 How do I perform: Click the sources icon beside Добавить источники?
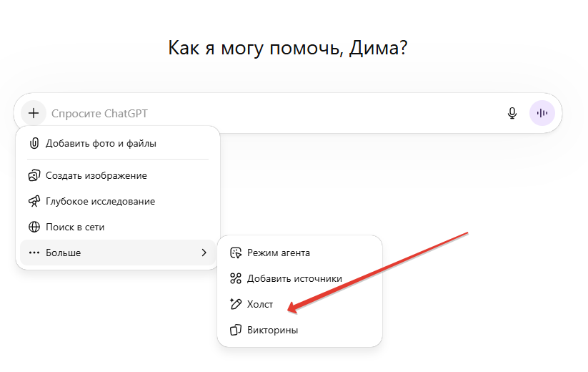[236, 278]
